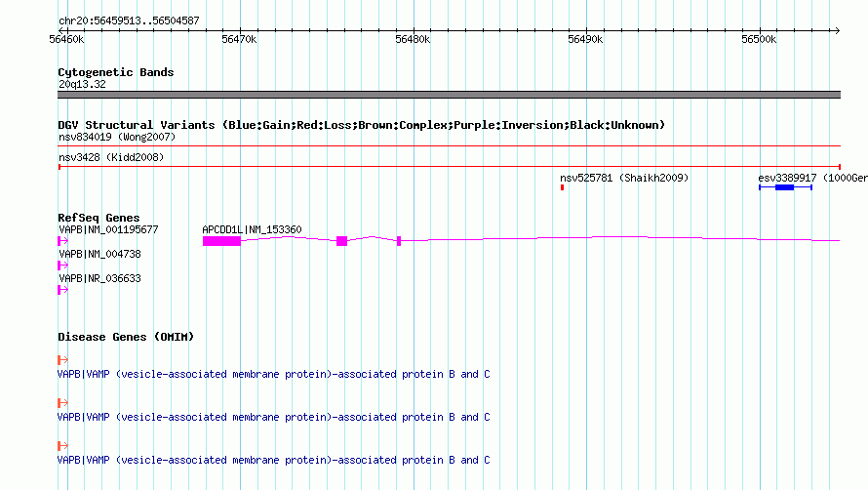The height and width of the screenshot is (490, 868).
Task: Click the chr20:56459513..56504587 region label
Action: coord(129,21)
